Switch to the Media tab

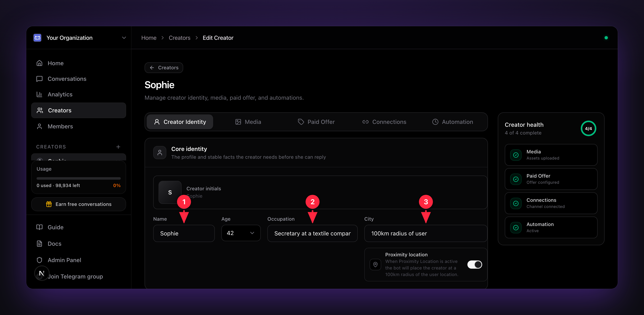(x=248, y=122)
